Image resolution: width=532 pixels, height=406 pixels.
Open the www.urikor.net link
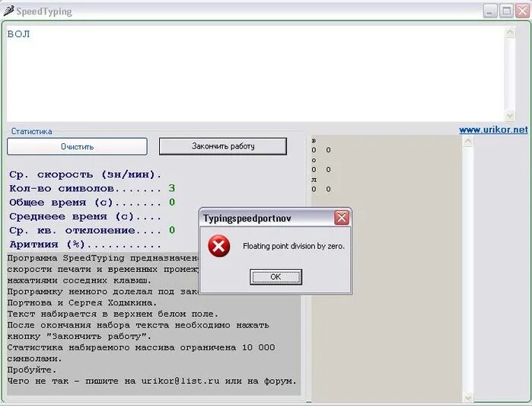pyautogui.click(x=493, y=129)
